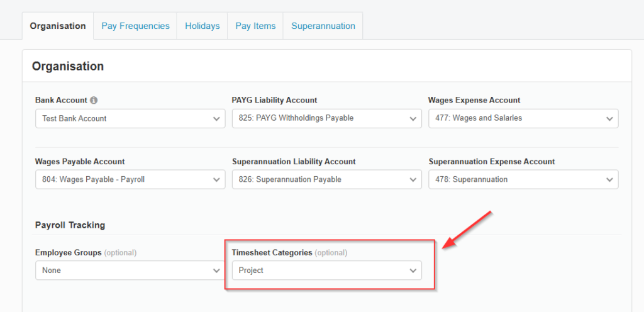
Task: Open the Holidays tab
Action: tap(202, 26)
